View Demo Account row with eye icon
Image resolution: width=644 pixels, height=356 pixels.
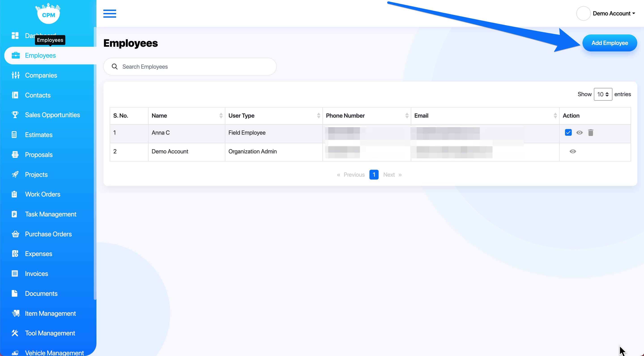tap(573, 151)
